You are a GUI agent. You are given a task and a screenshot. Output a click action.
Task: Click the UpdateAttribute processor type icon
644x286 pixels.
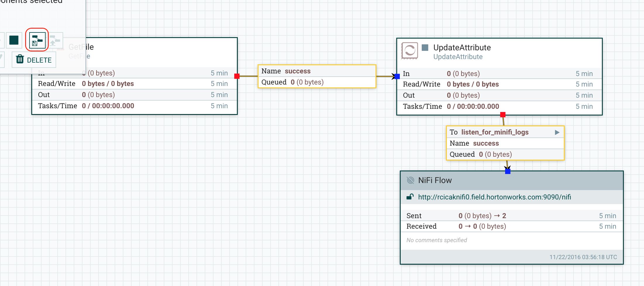coord(409,51)
